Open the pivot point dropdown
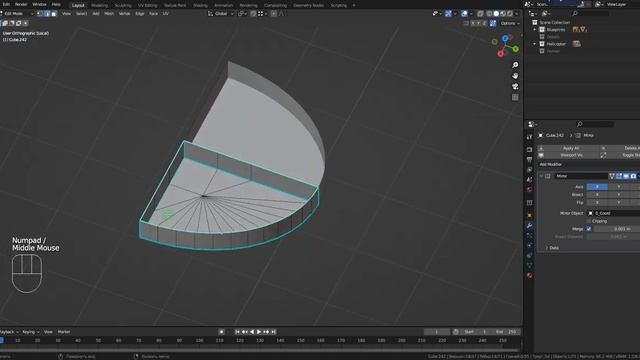640x360 pixels. (242, 13)
